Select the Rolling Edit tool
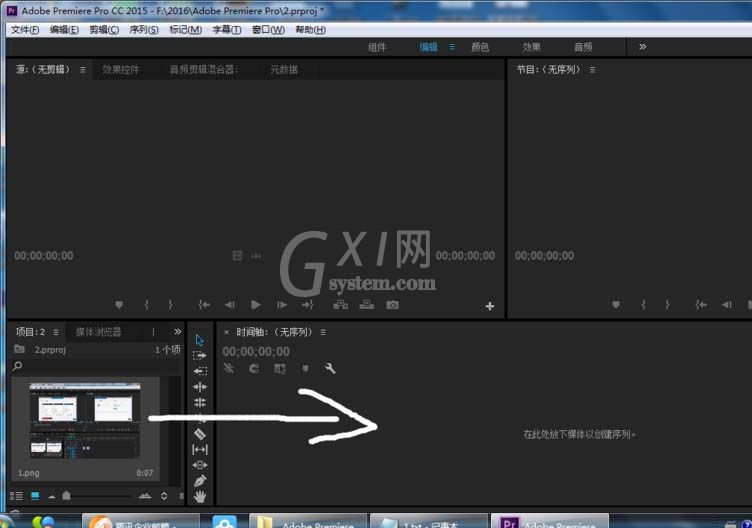This screenshot has width=752, height=528. click(x=200, y=402)
